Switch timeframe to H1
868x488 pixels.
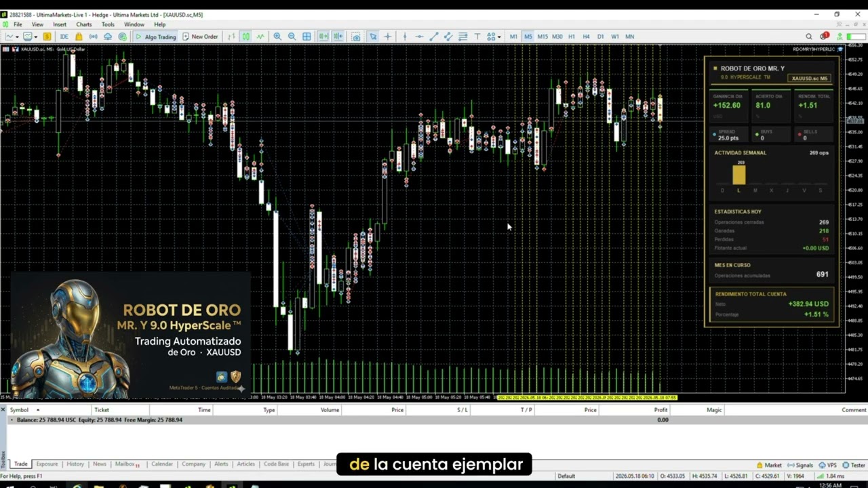pos(572,37)
